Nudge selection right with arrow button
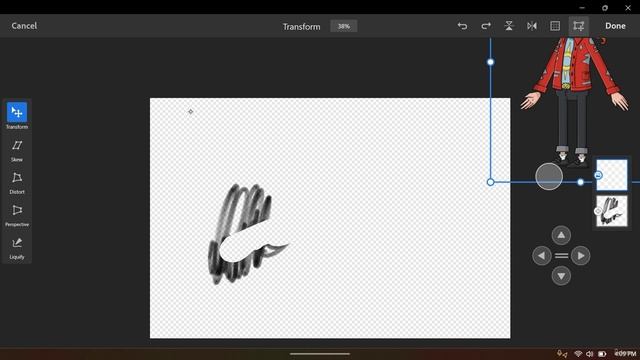640x360 pixels. coord(581,256)
